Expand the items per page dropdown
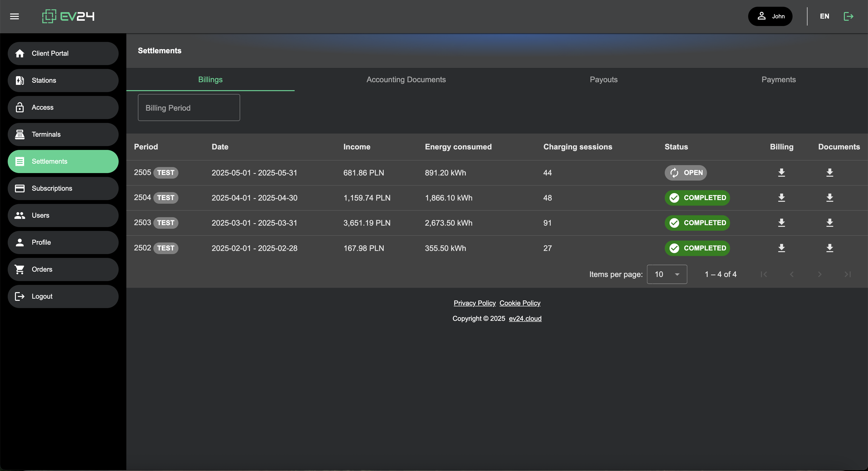 667,274
